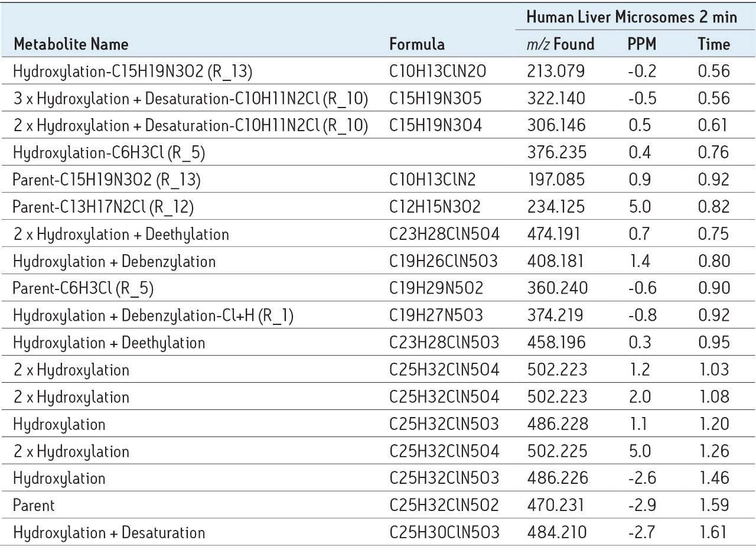
Task: Select m/z value '502.225'
Action: coord(557,452)
